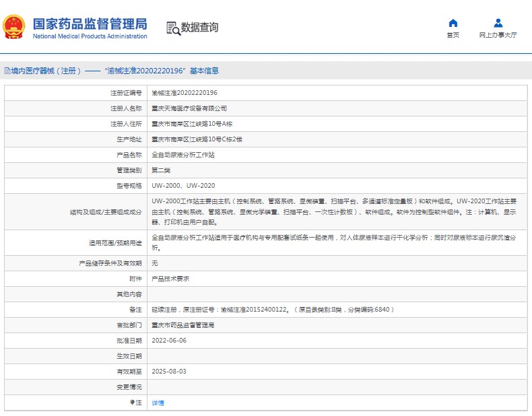Click the national emblem logo
Image resolution: width=532 pixels, height=416 pixels.
(x=14, y=27)
